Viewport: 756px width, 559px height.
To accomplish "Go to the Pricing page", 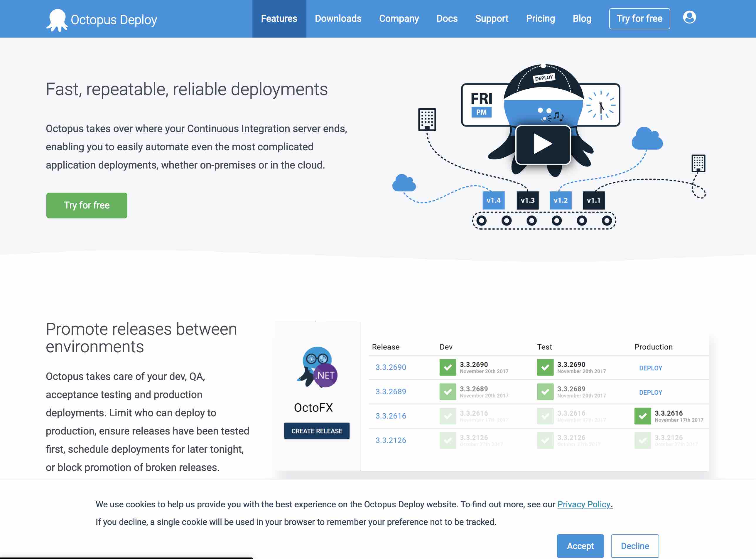I will pos(540,18).
